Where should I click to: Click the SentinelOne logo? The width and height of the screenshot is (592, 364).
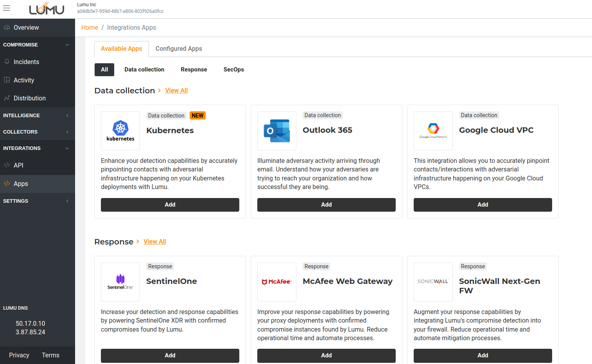tap(120, 282)
